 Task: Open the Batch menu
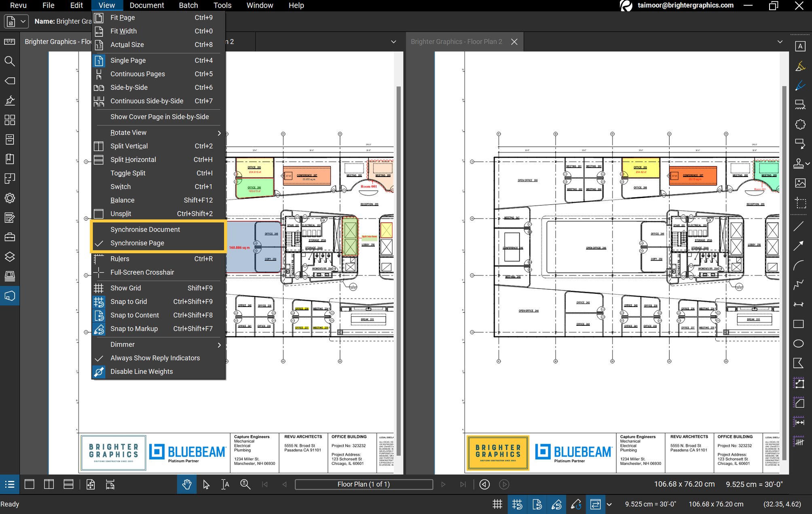[188, 5]
